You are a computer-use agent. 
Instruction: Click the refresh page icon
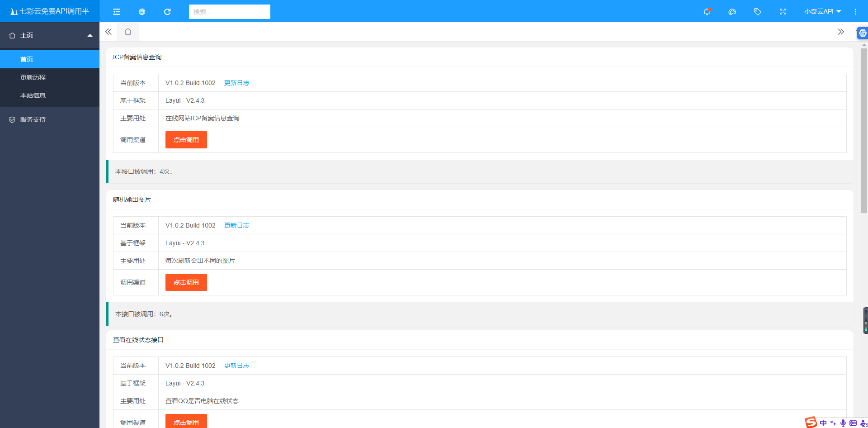click(x=167, y=12)
